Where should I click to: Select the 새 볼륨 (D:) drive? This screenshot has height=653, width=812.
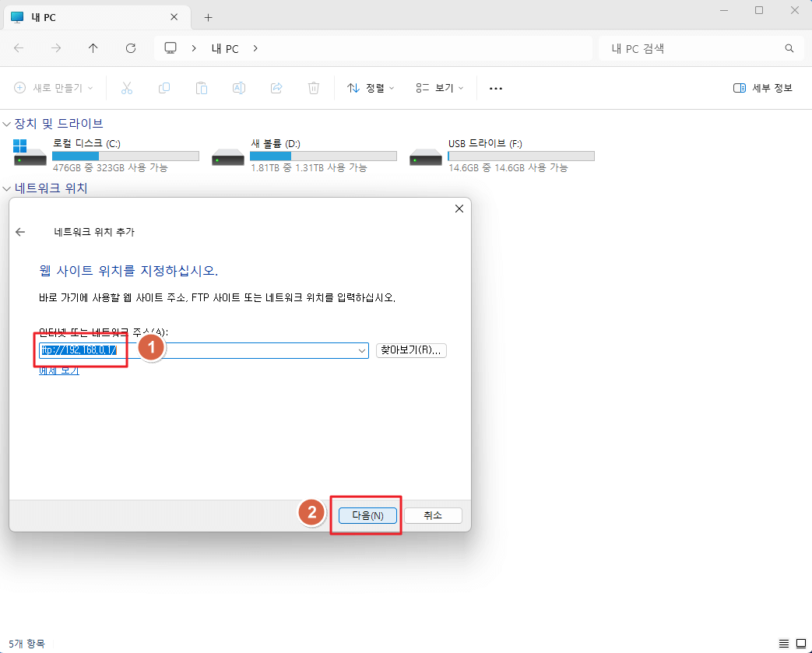tap(304, 155)
